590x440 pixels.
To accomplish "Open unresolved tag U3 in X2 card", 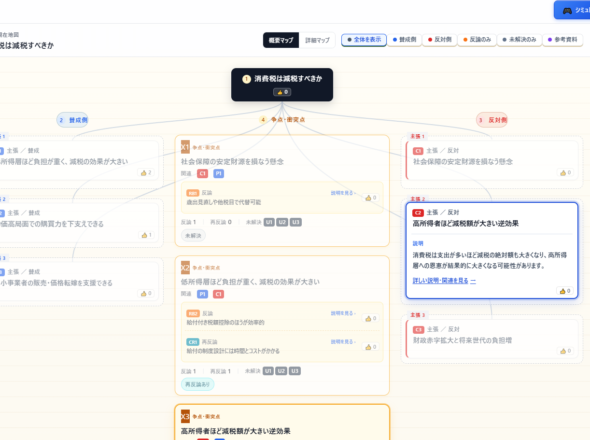I will [295, 371].
